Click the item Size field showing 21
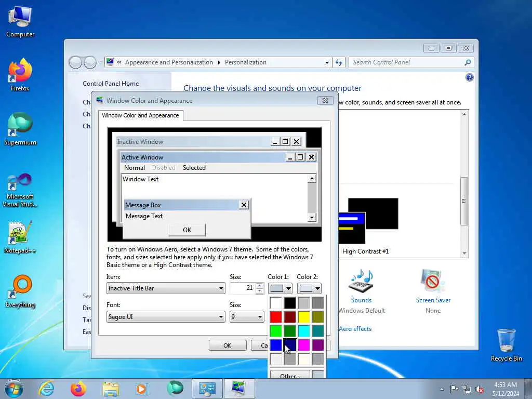Screen dimensions: 532x399 (242, 288)
